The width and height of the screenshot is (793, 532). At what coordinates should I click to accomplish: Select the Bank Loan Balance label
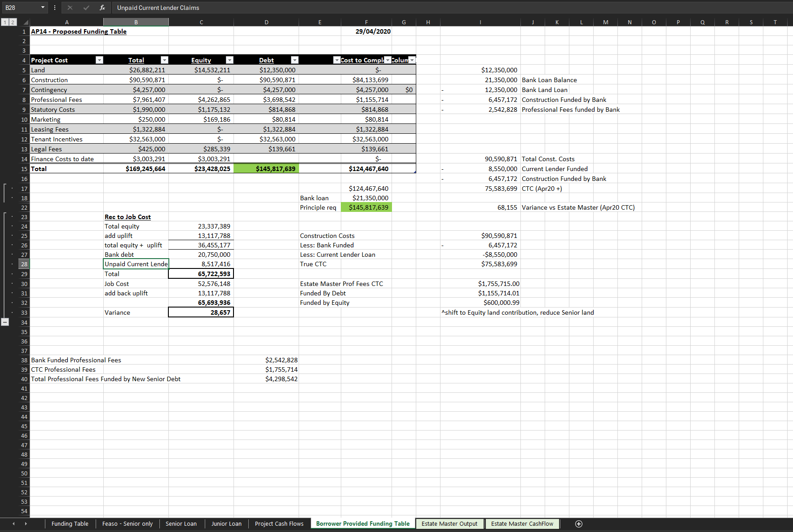pos(549,80)
